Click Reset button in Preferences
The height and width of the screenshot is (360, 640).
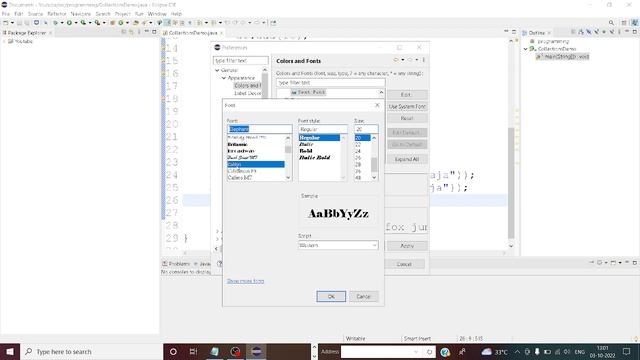click(x=407, y=118)
